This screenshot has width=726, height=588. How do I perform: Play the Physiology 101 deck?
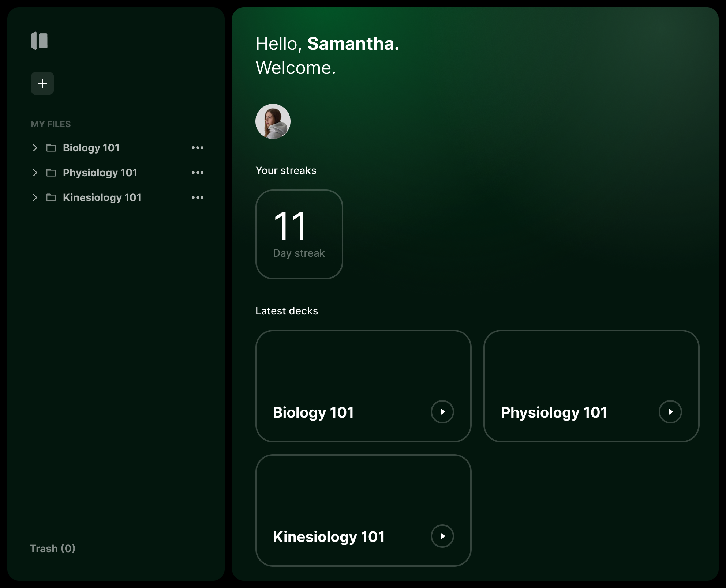coord(670,412)
